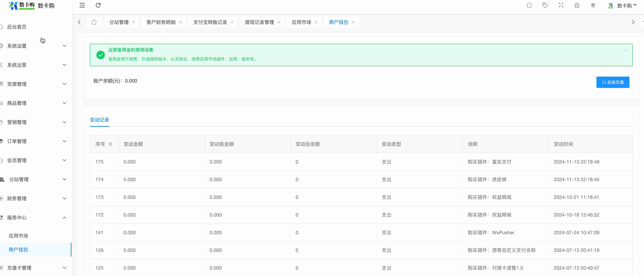Image resolution: width=644 pixels, height=276 pixels.
Task: Open the 变动记录 tab
Action: (100, 120)
